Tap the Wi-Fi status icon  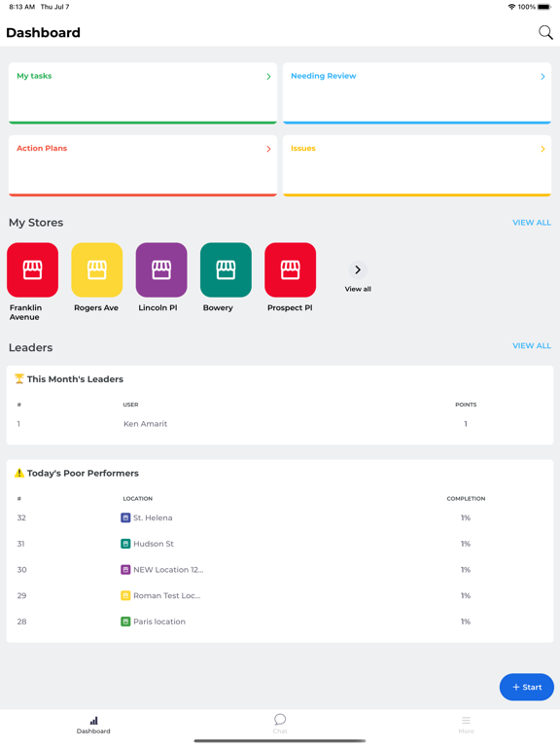512,7
